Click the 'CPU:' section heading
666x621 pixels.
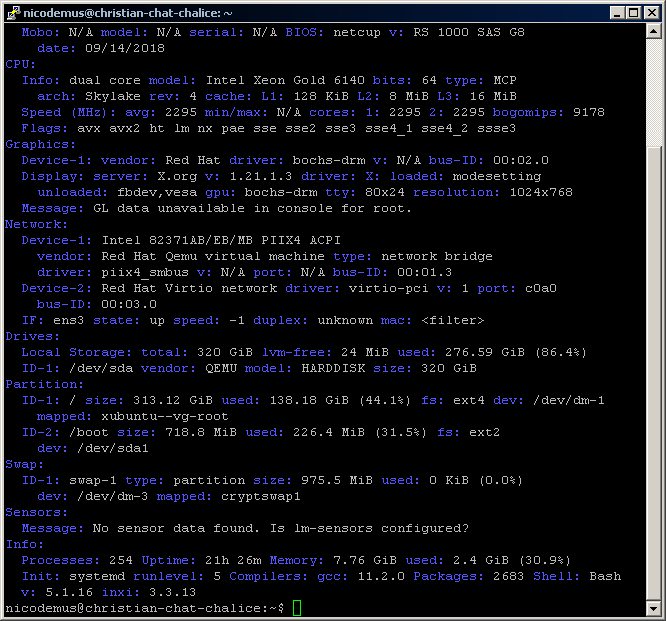click(x=21, y=64)
